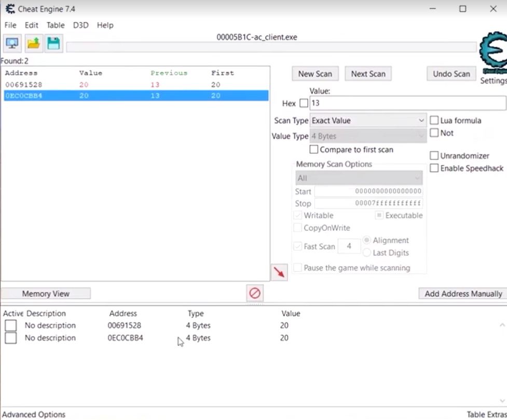Click the scan Value input field
The width and height of the screenshot is (507, 420).
[x=407, y=103]
